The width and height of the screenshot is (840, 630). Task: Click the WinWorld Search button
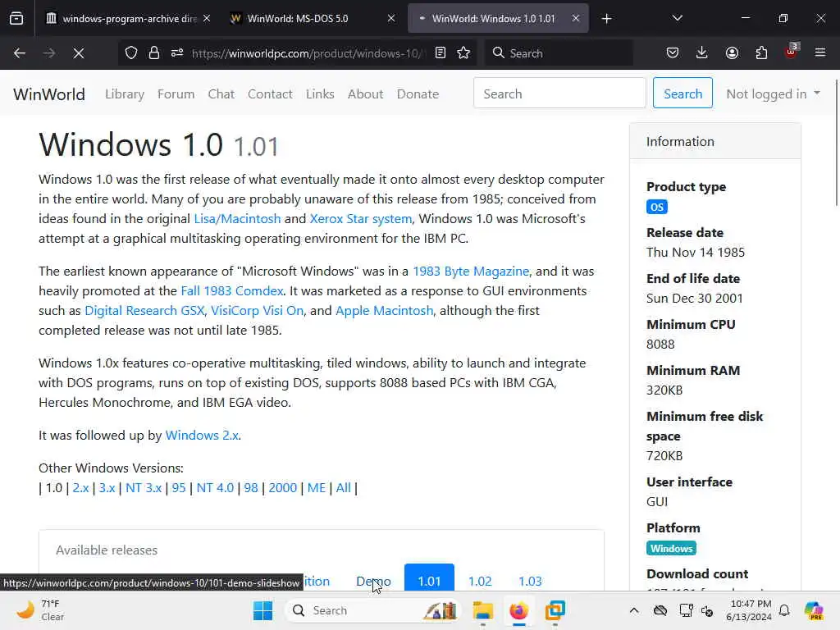(682, 93)
